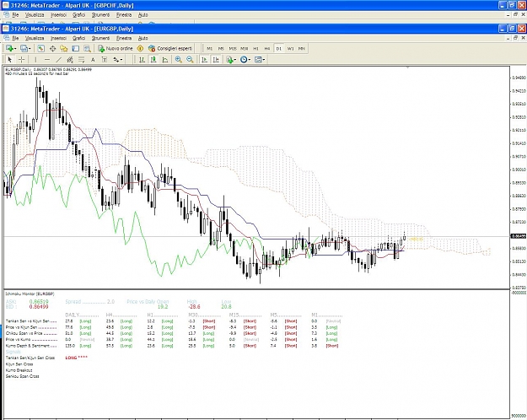Viewport: 527px width, 420px height.
Task: Toggle chart shift icon
Action: [x=216, y=60]
